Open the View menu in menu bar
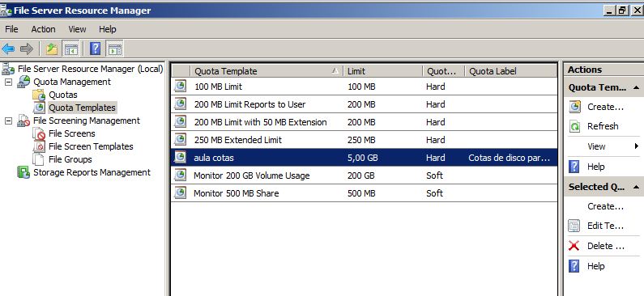 coord(77,29)
